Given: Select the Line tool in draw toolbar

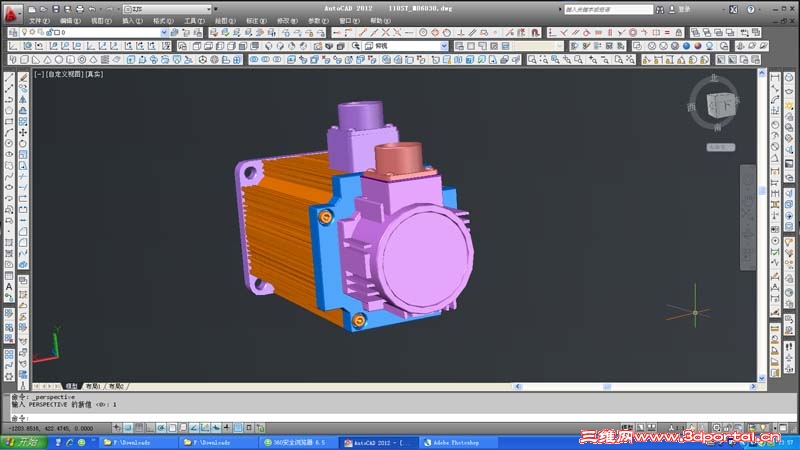Looking at the screenshot, I should click(9, 78).
